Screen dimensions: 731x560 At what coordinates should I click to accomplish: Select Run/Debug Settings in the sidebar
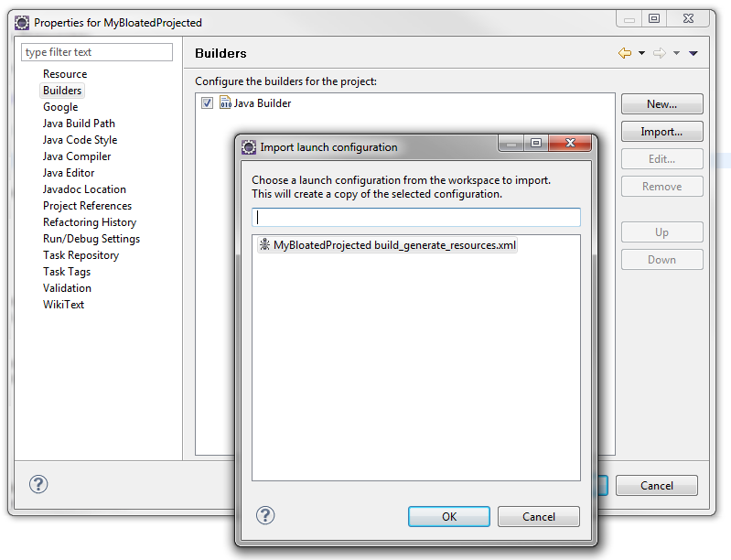tap(91, 239)
